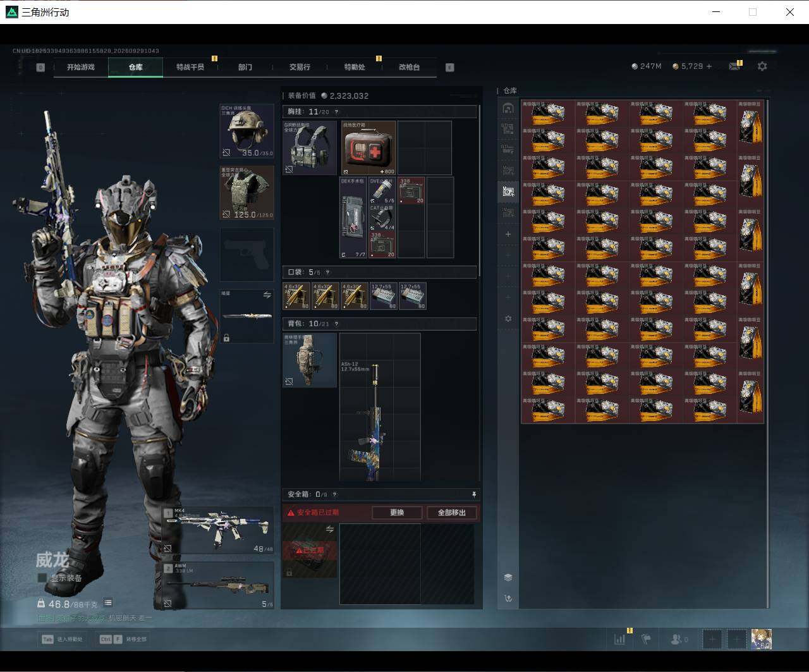Swap the melee weapon slot via swap arrows

[267, 295]
